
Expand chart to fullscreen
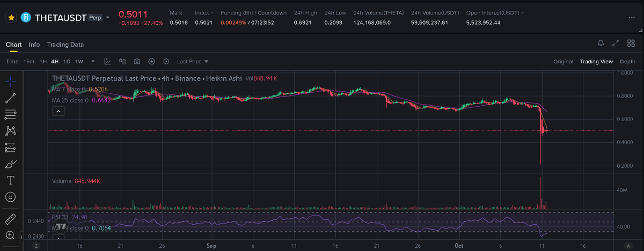click(x=616, y=42)
